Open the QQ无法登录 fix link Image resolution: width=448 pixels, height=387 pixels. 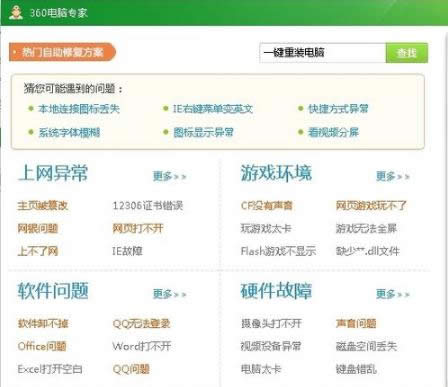point(141,323)
